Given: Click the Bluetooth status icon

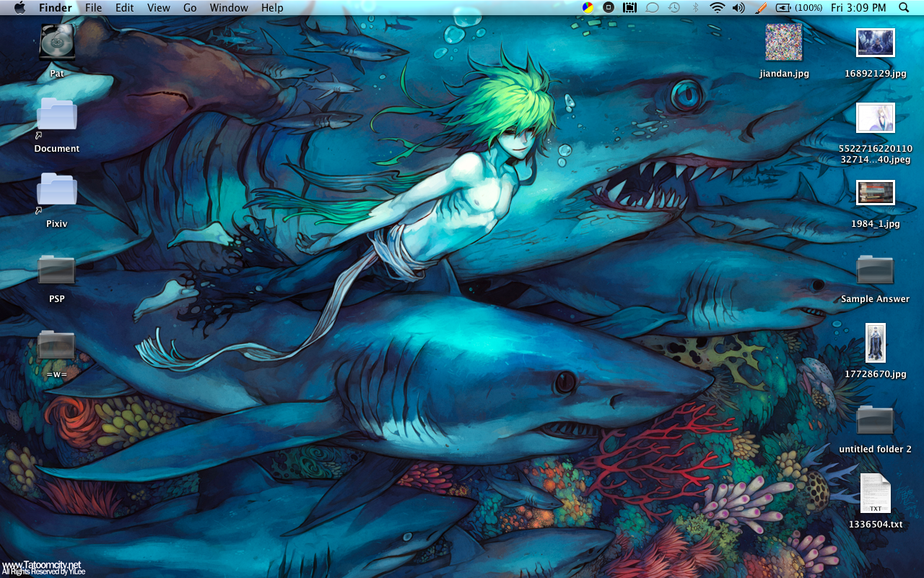Looking at the screenshot, I should click(696, 8).
